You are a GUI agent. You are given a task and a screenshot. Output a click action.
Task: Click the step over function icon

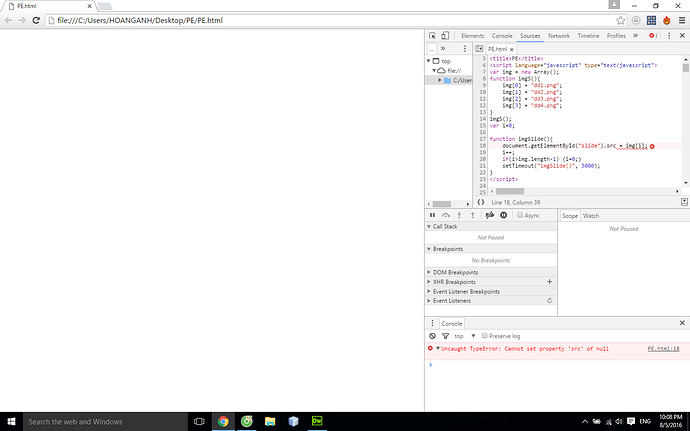[x=445, y=215]
